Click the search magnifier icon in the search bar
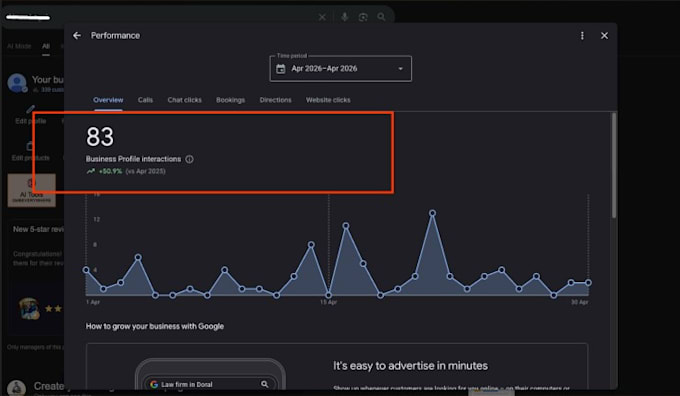 381,17
